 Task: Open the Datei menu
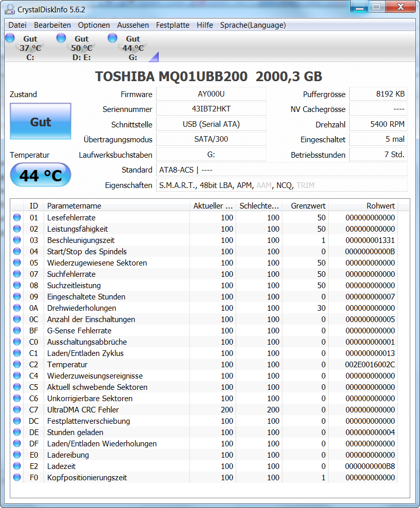17,25
